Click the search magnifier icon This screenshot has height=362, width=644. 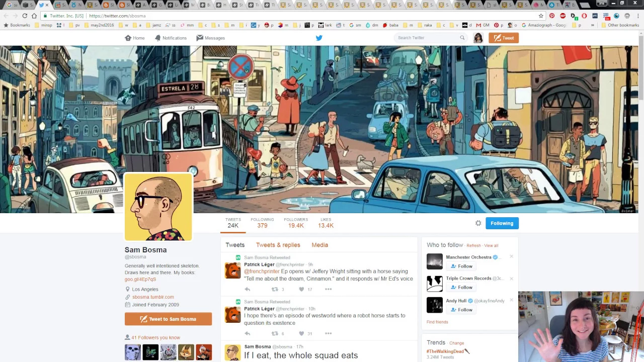point(462,38)
